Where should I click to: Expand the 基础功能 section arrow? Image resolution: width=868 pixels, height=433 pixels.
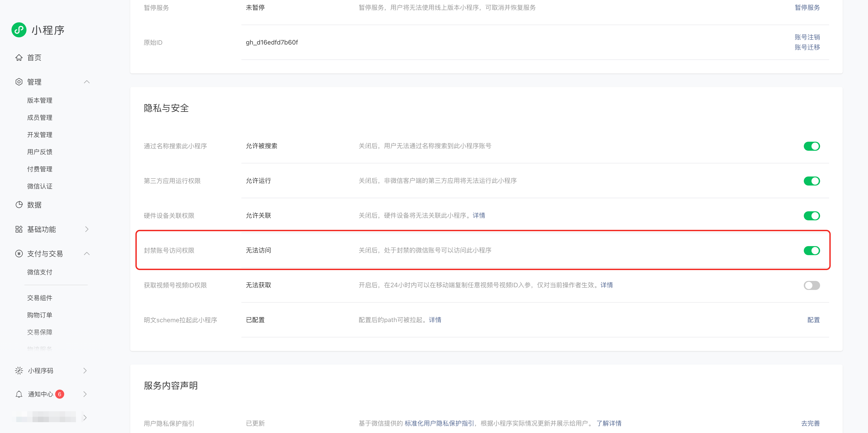tap(87, 229)
